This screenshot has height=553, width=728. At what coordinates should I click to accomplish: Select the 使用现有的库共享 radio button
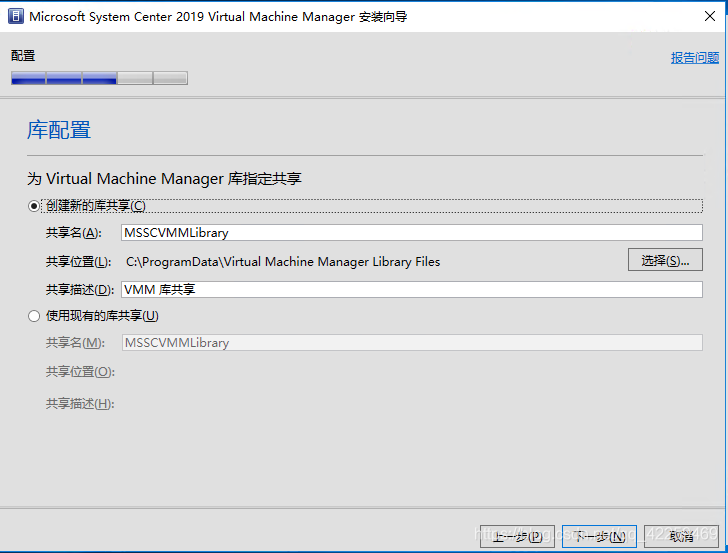(34, 316)
